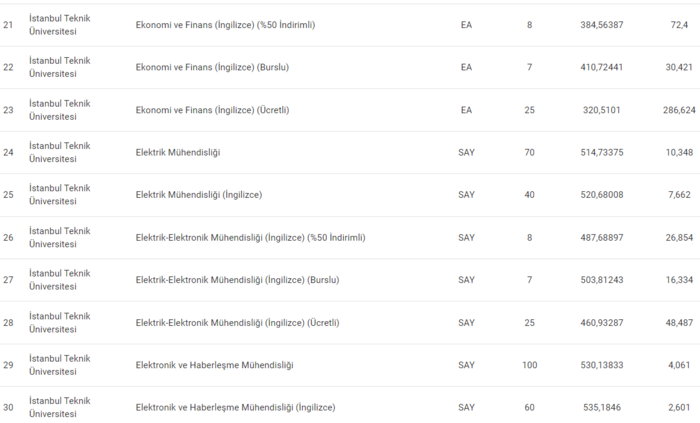The height and width of the screenshot is (423, 700).
Task: Select Ekonomi ve Finans (İngilizce) (Ücretli) program
Action: click(212, 110)
